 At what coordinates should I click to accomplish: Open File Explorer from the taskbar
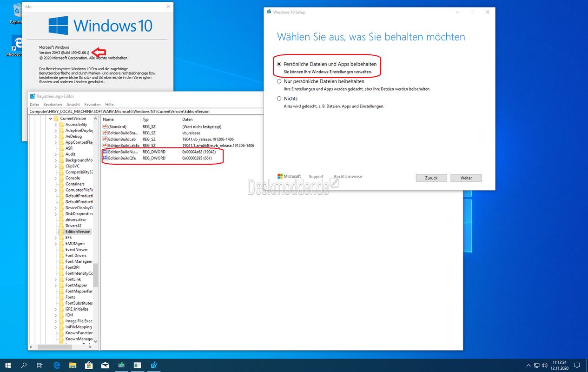click(x=73, y=365)
